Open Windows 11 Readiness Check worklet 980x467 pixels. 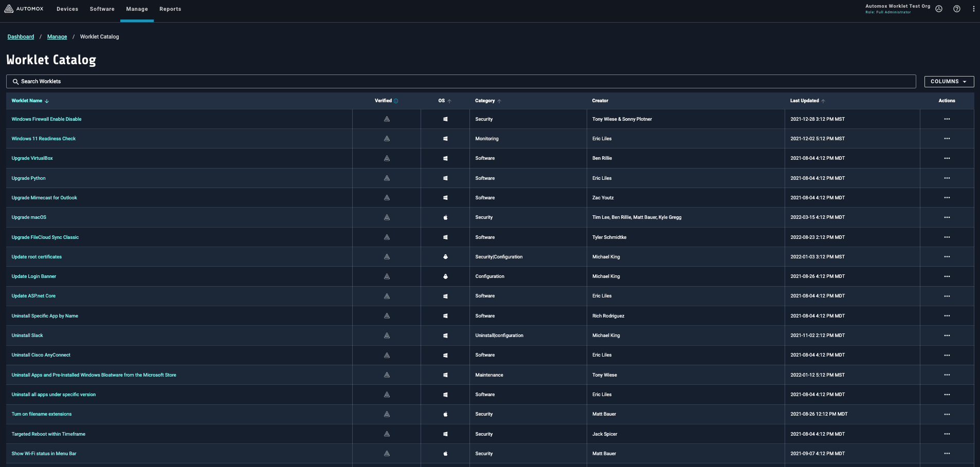pos(44,139)
